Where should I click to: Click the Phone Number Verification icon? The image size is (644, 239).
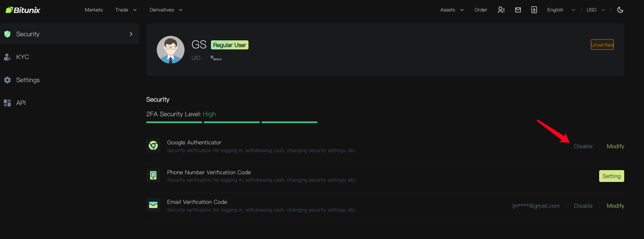pyautogui.click(x=153, y=175)
